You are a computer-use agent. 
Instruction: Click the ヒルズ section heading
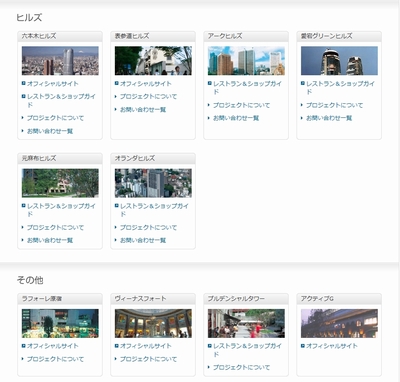tap(29, 18)
